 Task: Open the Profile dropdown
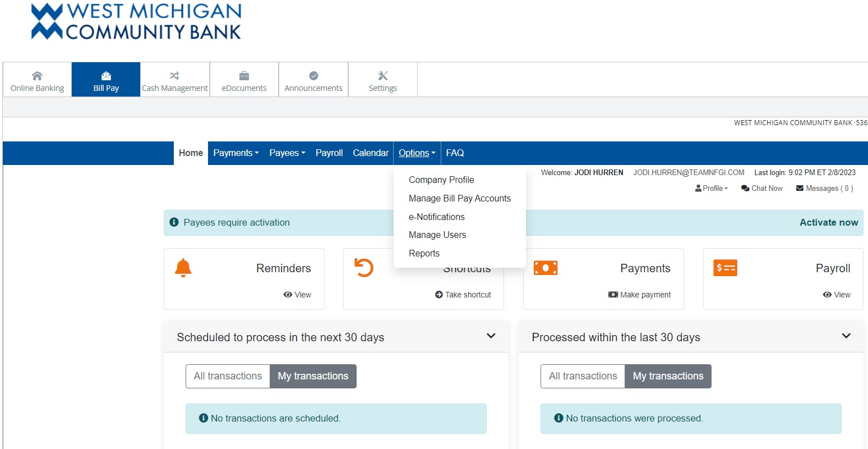pyautogui.click(x=712, y=189)
